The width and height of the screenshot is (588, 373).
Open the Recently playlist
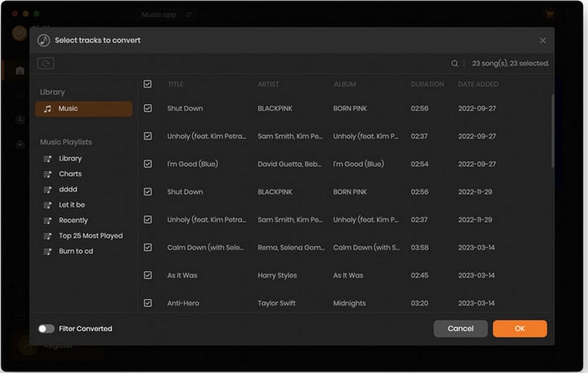tap(73, 220)
